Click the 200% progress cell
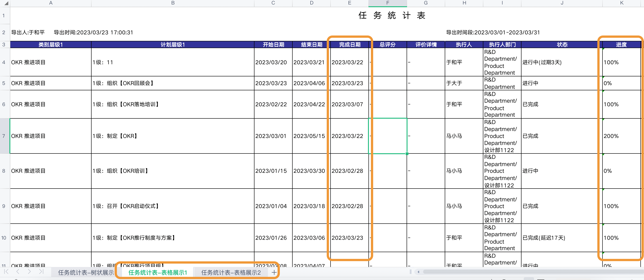The image size is (644, 280). [622, 136]
